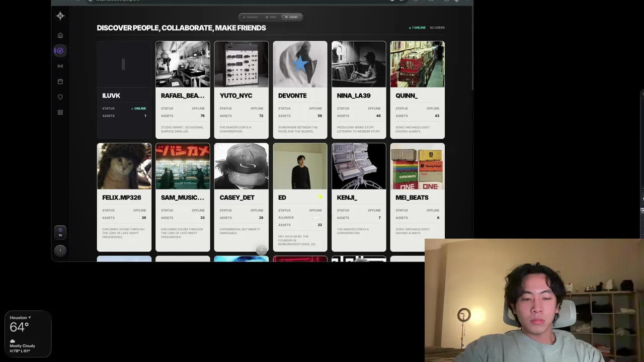
Task: Click the FELIX.MP326 username
Action: pos(121,198)
